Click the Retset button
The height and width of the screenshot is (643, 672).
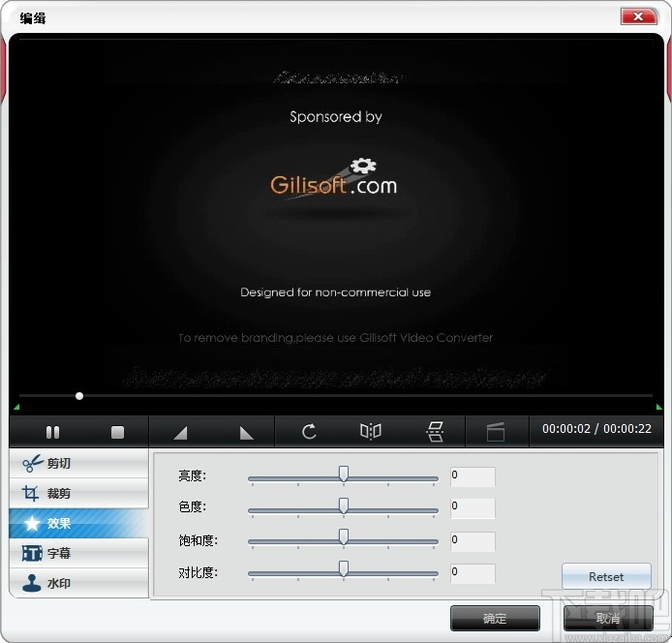point(606,576)
